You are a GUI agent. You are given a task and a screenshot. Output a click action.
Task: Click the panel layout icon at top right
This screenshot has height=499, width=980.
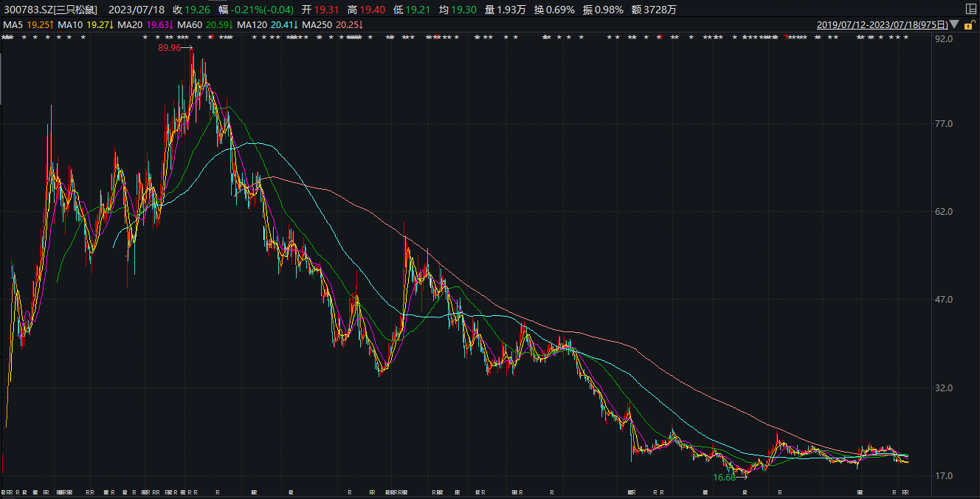pos(970,9)
